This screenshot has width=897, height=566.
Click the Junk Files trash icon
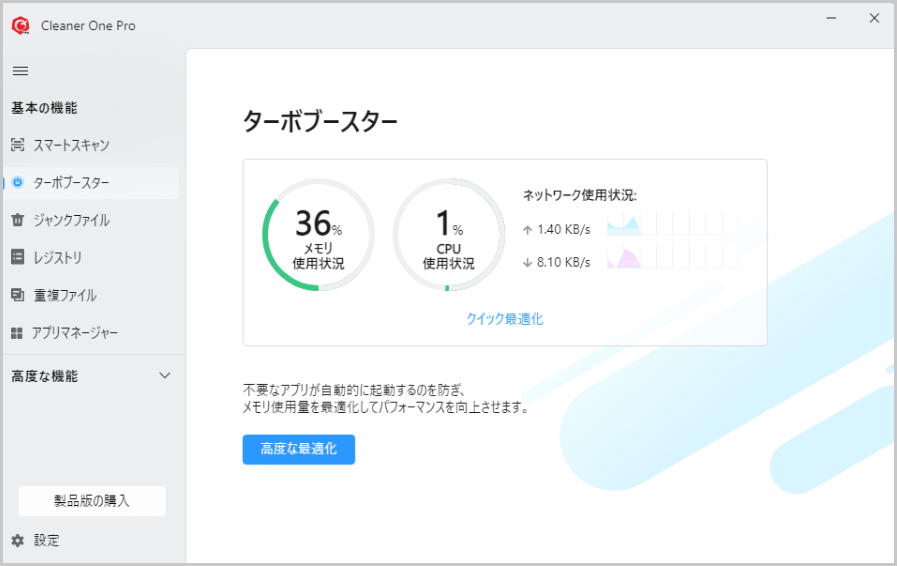pyautogui.click(x=18, y=220)
